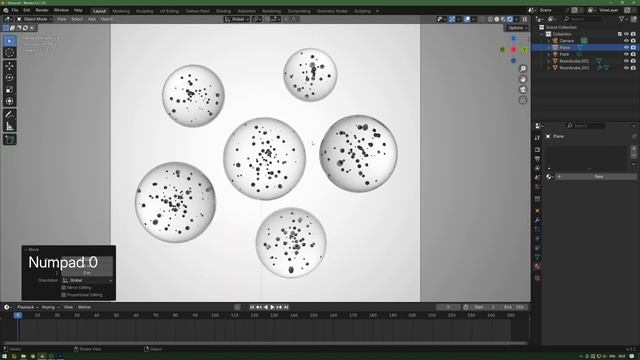Image resolution: width=640 pixels, height=360 pixels.
Task: Switch to the Shading workspace tab
Action: (x=223, y=11)
